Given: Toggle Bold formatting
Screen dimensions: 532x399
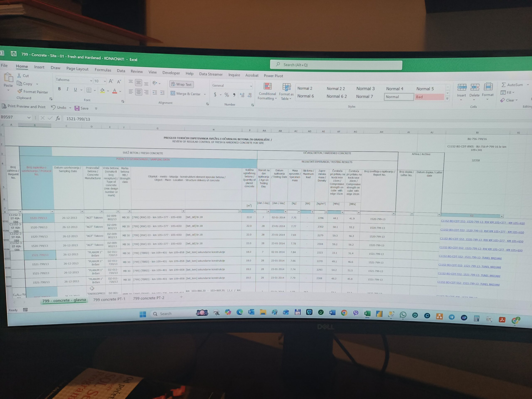Looking at the screenshot, I should [59, 89].
